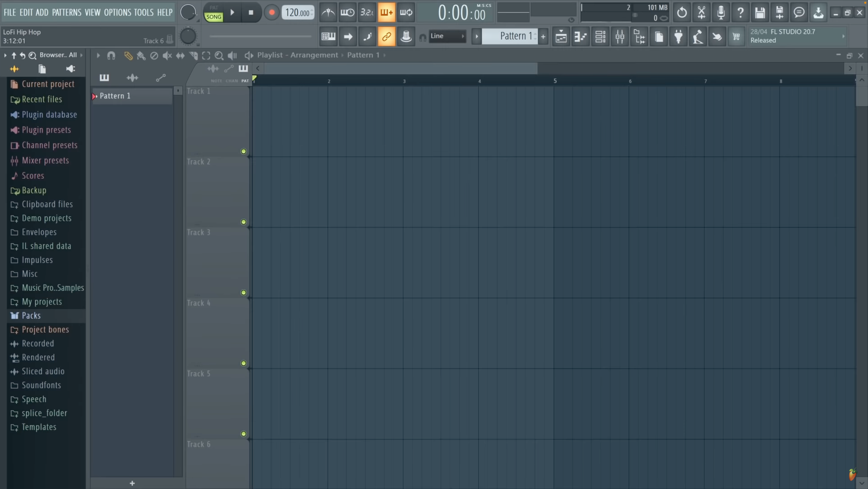Select the Paint brush tool

click(x=141, y=55)
